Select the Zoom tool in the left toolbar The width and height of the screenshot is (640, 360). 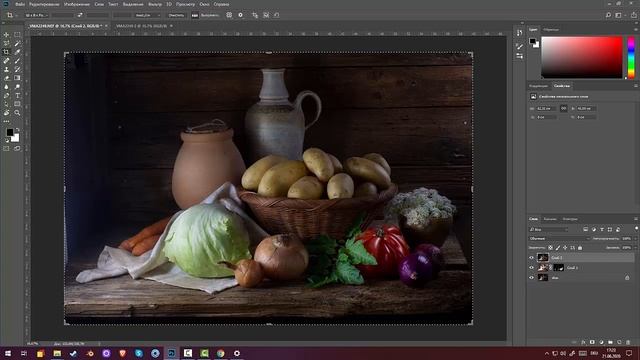[17, 113]
